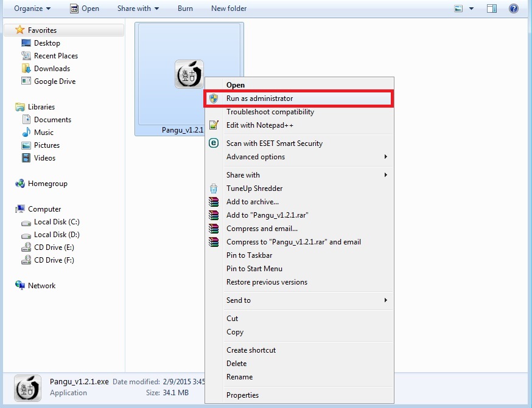The image size is (532, 408).
Task: Click the Documents library icon
Action: tap(26, 119)
